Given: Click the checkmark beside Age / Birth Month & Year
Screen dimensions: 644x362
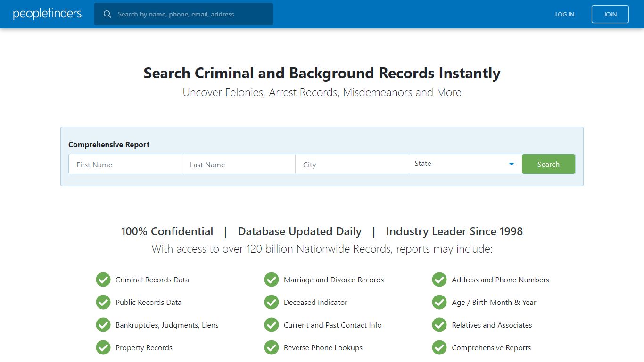Looking at the screenshot, I should [439, 302].
